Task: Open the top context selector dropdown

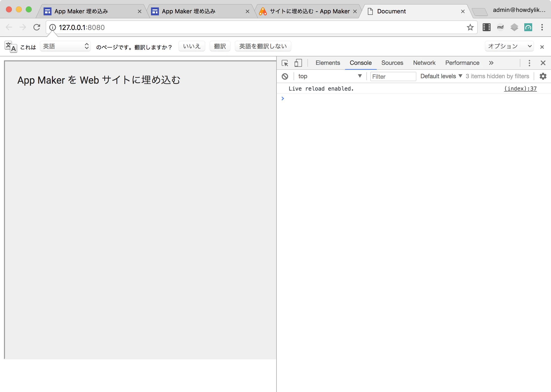Action: [x=330, y=76]
